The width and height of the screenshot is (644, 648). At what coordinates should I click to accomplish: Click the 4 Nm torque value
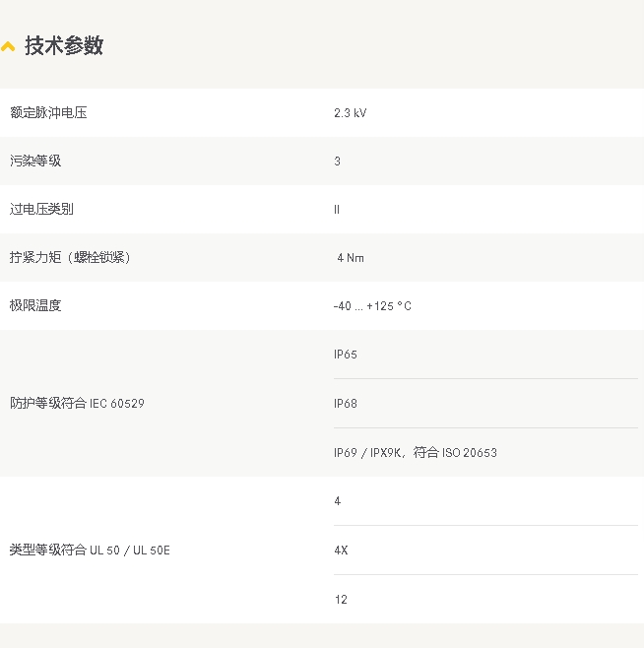[x=351, y=258]
